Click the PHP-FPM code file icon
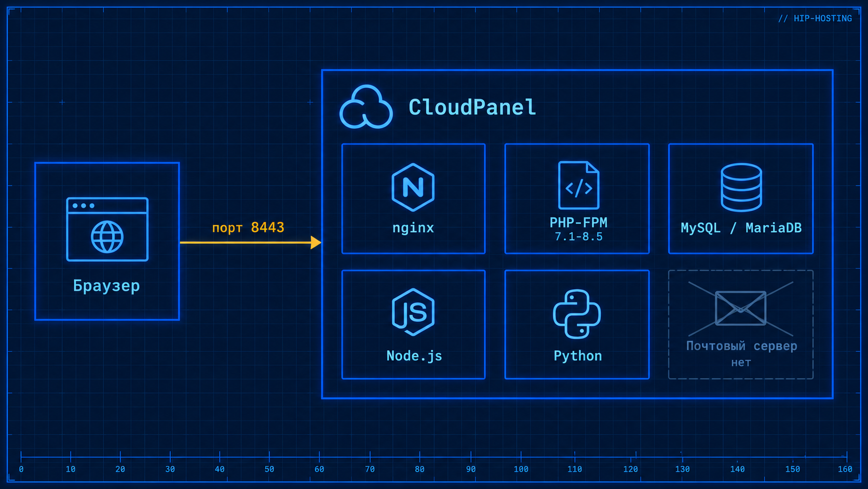The width and height of the screenshot is (868, 489). pyautogui.click(x=578, y=186)
